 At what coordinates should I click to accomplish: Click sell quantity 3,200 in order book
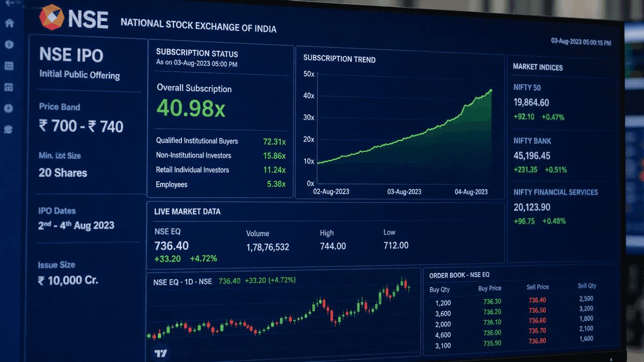[586, 309]
